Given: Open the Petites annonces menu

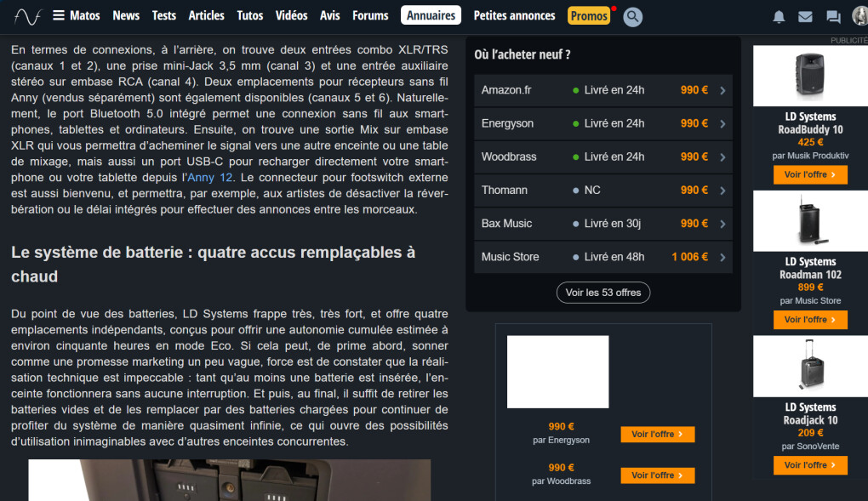Looking at the screenshot, I should 514,15.
